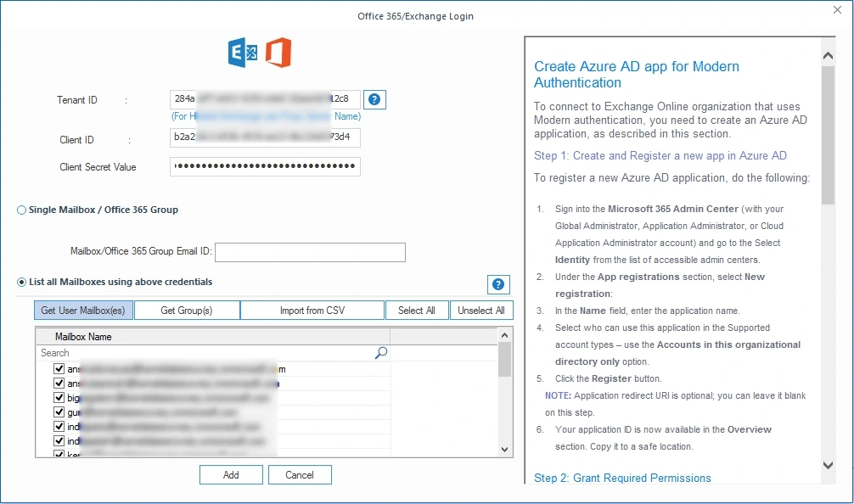Click 'Create Azure AD app for Modern Authentication' title
The width and height of the screenshot is (854, 504).
pyautogui.click(x=637, y=75)
